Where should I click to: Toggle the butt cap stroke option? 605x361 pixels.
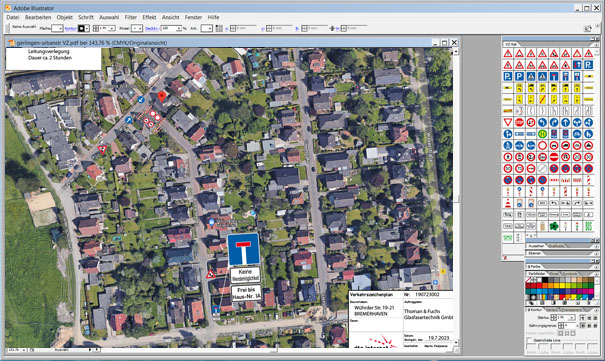[x=583, y=318]
